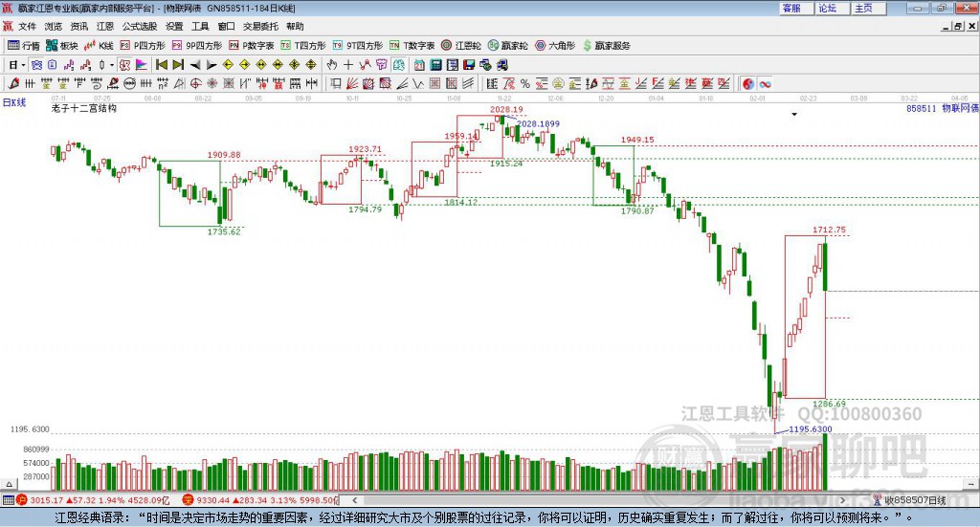The image size is (980, 527).
Task: Click the 收858507日线 status item
Action: pos(910,500)
